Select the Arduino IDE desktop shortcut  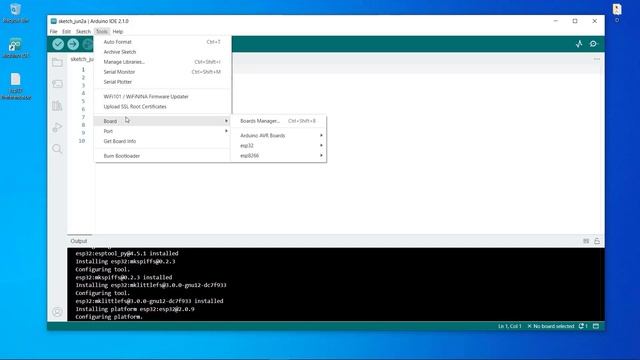pyautogui.click(x=16, y=48)
